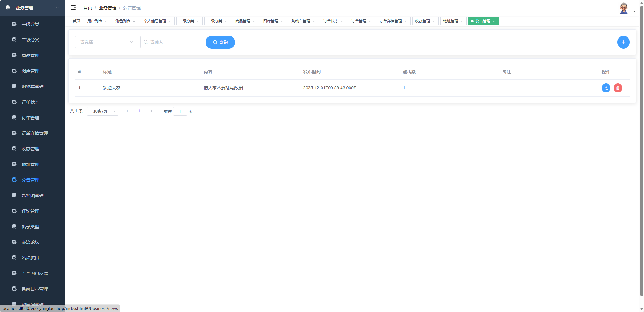
Task: Close the 公告管理 tab
Action: [x=494, y=21]
